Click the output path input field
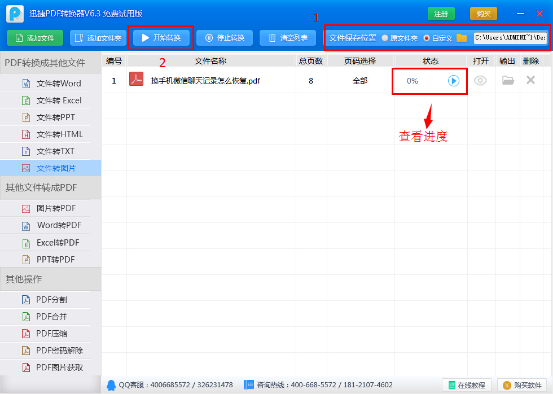This screenshot has height=394, width=553. (x=511, y=38)
